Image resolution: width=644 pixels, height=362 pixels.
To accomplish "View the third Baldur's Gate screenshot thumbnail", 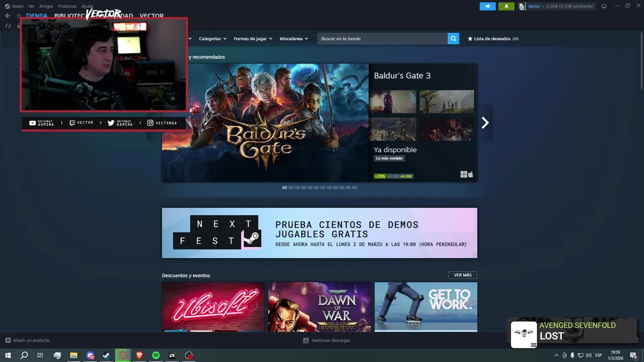I will pyautogui.click(x=392, y=129).
